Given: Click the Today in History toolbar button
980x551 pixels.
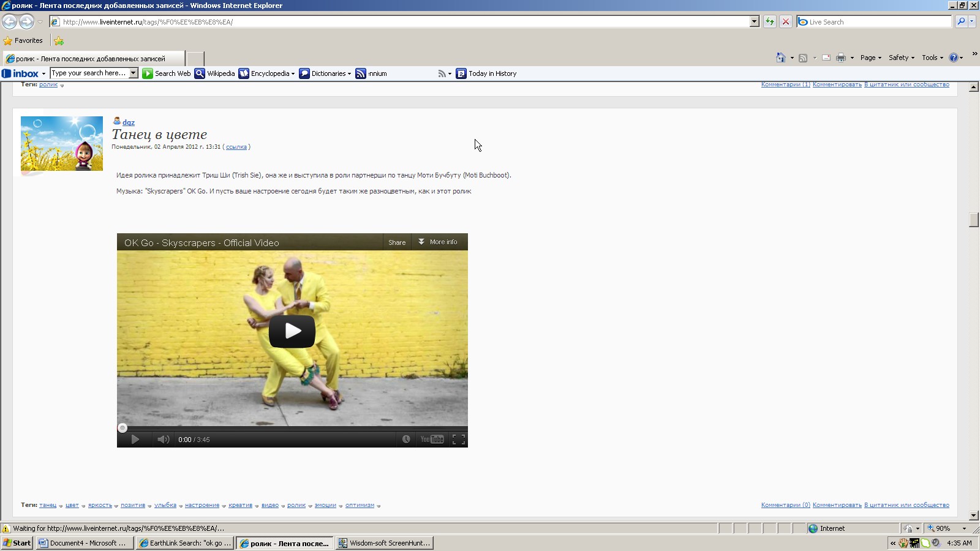Looking at the screenshot, I should 486,73.
